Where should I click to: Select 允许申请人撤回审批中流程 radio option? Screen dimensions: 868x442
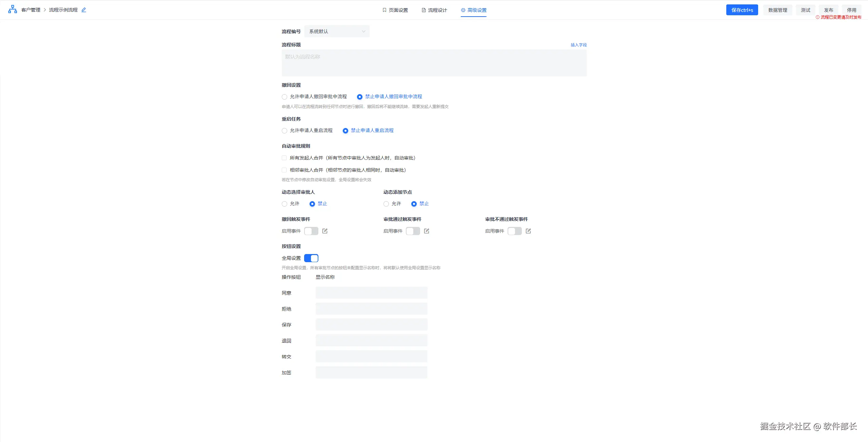284,97
